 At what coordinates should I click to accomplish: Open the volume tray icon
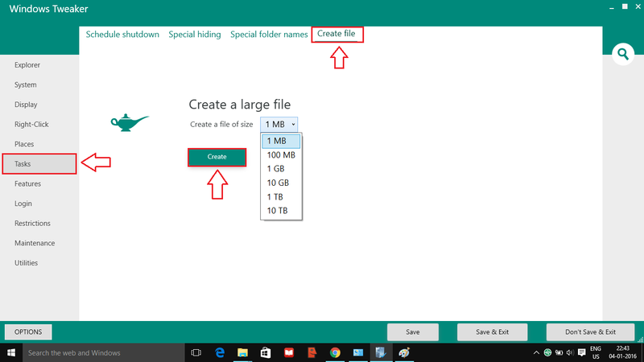tap(570, 352)
